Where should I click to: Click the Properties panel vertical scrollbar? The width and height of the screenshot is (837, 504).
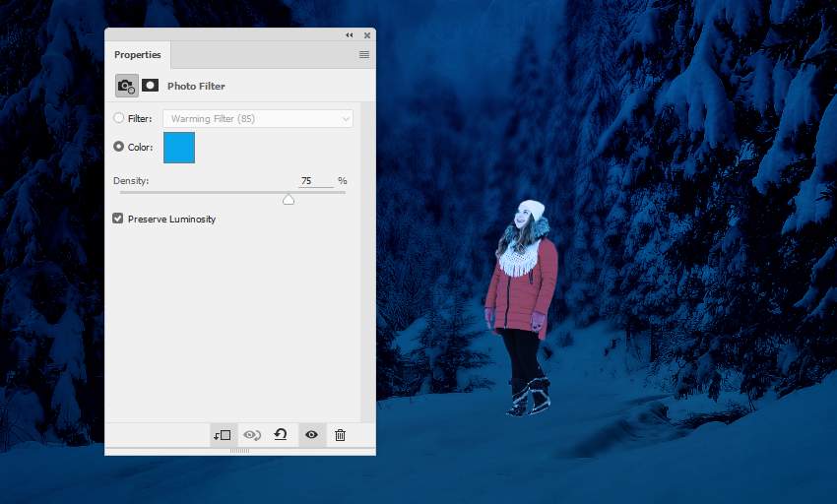(x=368, y=262)
